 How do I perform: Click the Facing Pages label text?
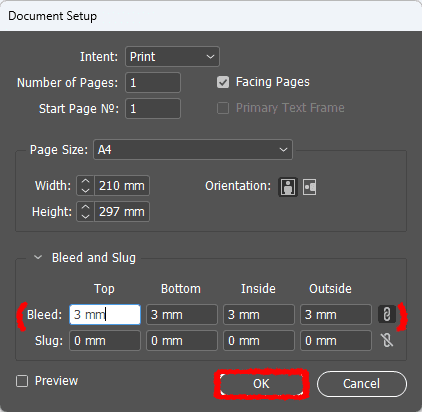pyautogui.click(x=273, y=82)
